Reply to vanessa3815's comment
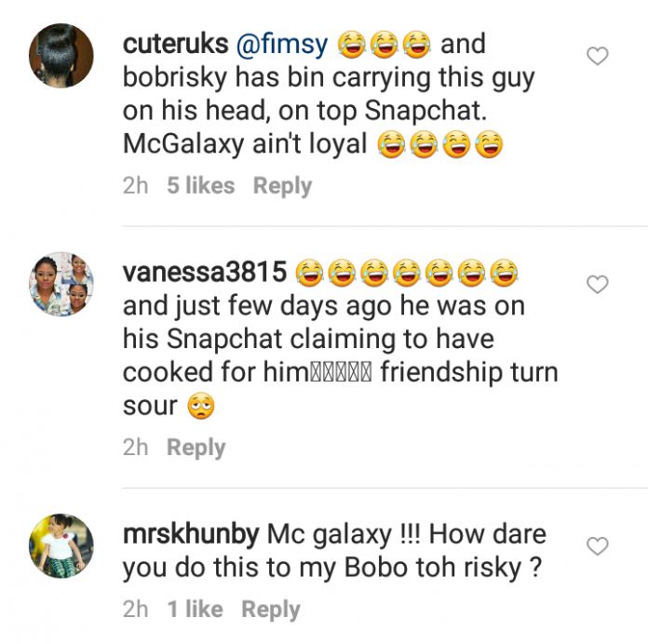Viewport: 648px width, 644px height. (x=196, y=448)
